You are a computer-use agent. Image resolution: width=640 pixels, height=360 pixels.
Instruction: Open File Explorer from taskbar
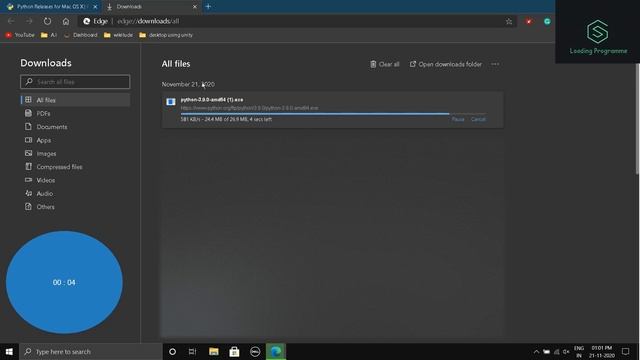(x=213, y=351)
